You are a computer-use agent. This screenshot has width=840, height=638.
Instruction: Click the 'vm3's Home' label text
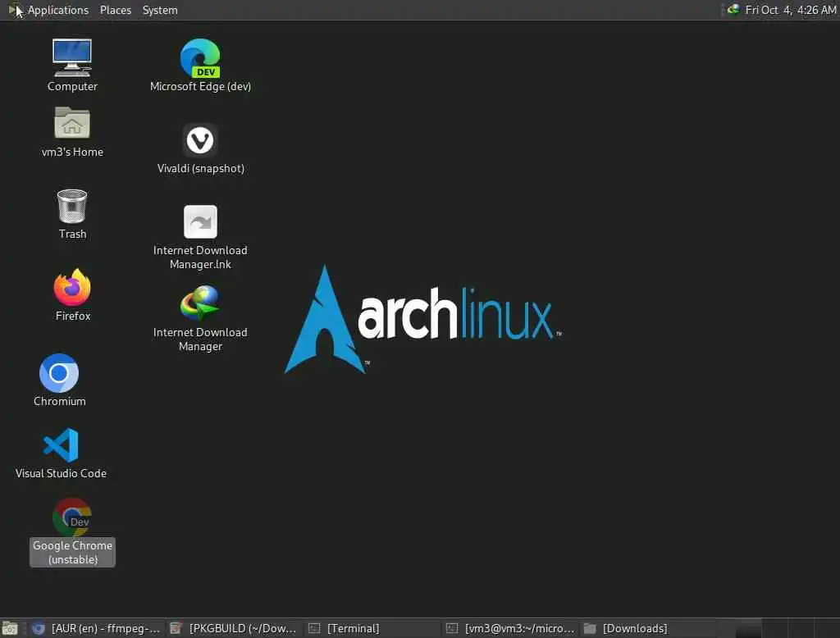click(x=72, y=153)
